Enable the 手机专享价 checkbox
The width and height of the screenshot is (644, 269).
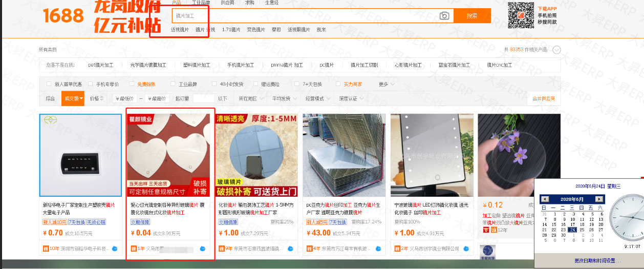pyautogui.click(x=91, y=84)
